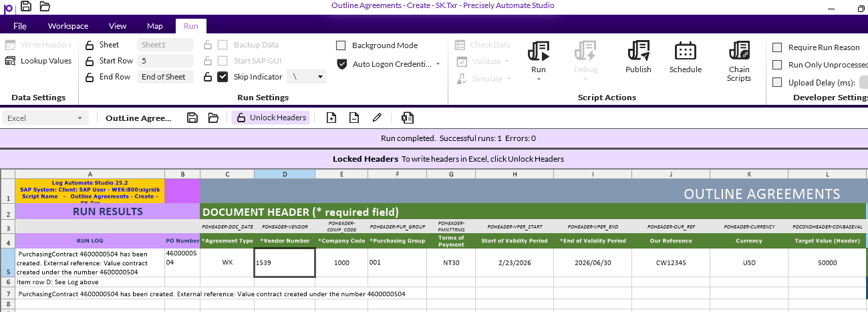Image resolution: width=868 pixels, height=312 pixels.
Task: Click the DOCUMENT HEADER section cell
Action: (533, 212)
